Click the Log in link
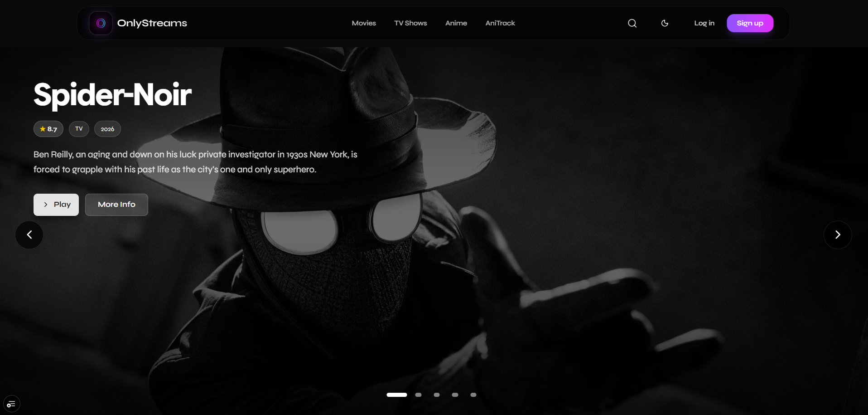The width and height of the screenshot is (868, 415). (x=704, y=23)
